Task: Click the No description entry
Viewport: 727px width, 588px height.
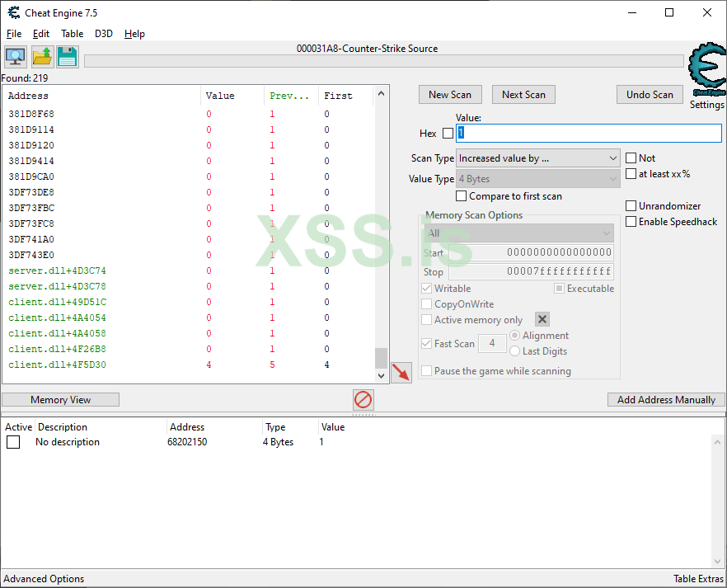Action: (x=68, y=442)
